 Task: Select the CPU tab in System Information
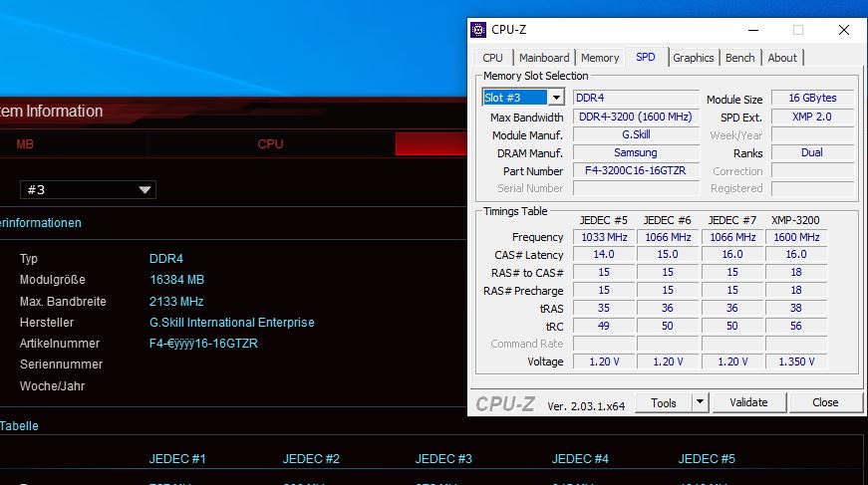click(270, 144)
